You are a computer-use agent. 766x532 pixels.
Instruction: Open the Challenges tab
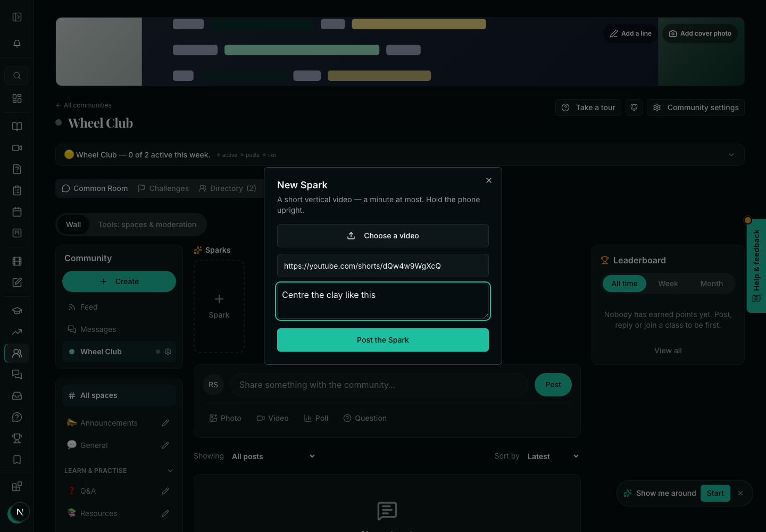(163, 188)
